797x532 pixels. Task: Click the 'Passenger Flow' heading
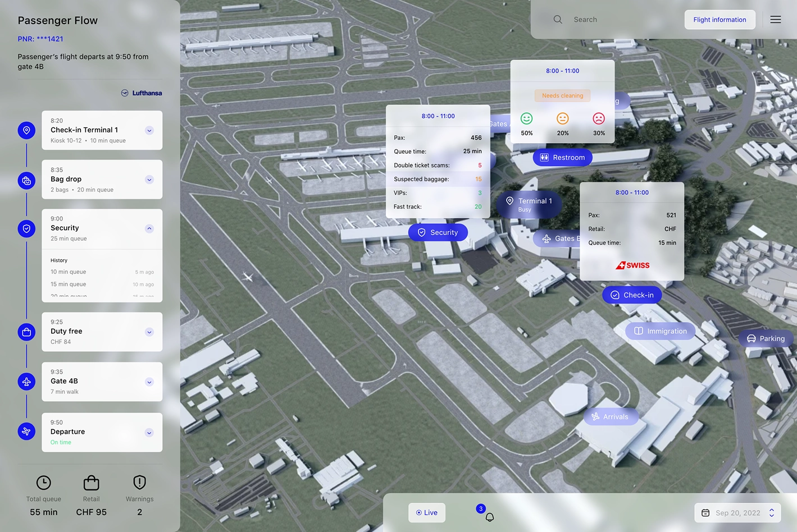(x=58, y=20)
